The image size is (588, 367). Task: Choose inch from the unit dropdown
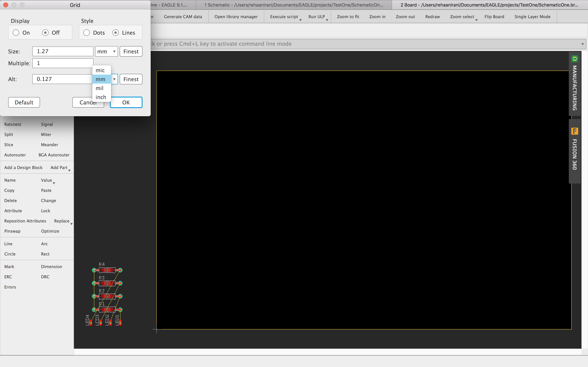[101, 97]
